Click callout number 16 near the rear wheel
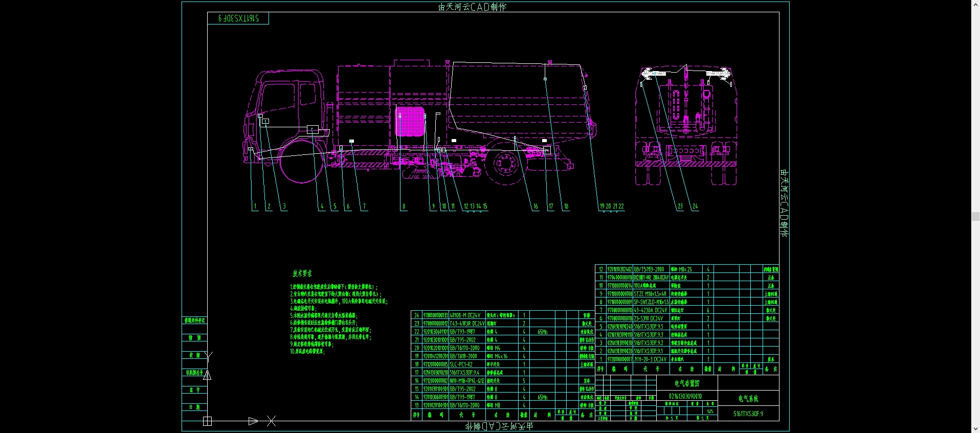This screenshot has height=433, width=980. pyautogui.click(x=536, y=207)
